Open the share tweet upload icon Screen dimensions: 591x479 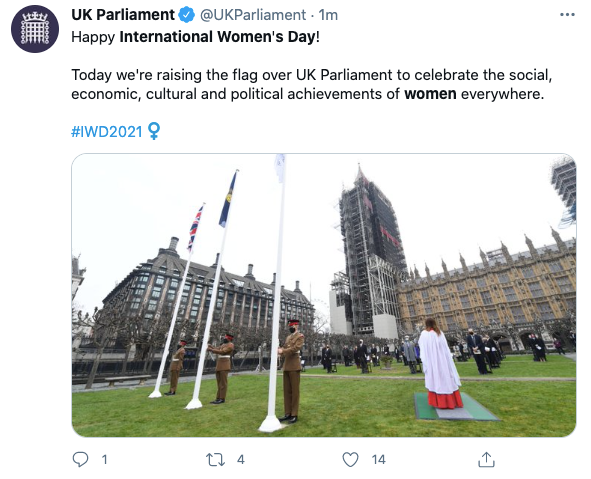486,459
